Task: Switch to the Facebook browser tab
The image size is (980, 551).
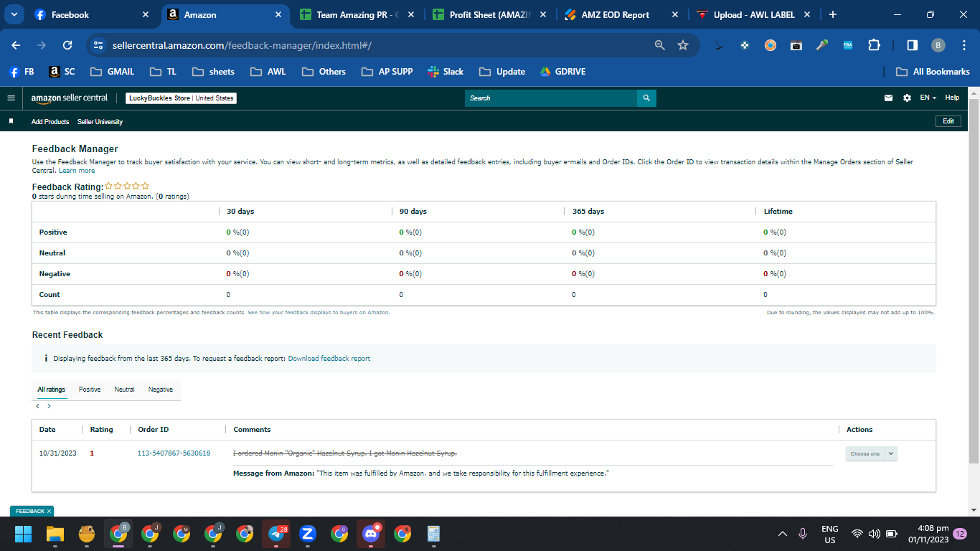Action: (x=93, y=14)
